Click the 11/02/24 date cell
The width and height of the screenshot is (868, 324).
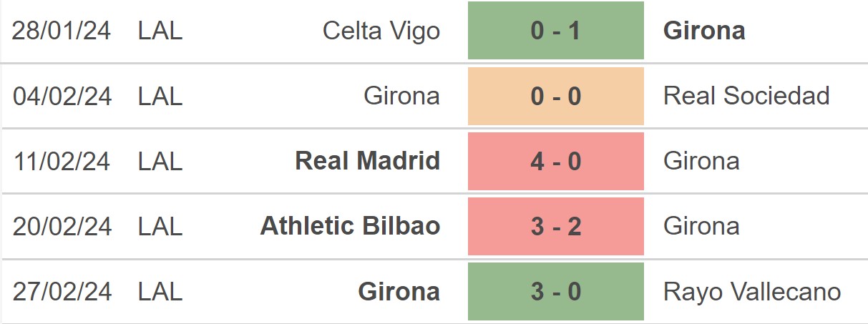(62, 162)
